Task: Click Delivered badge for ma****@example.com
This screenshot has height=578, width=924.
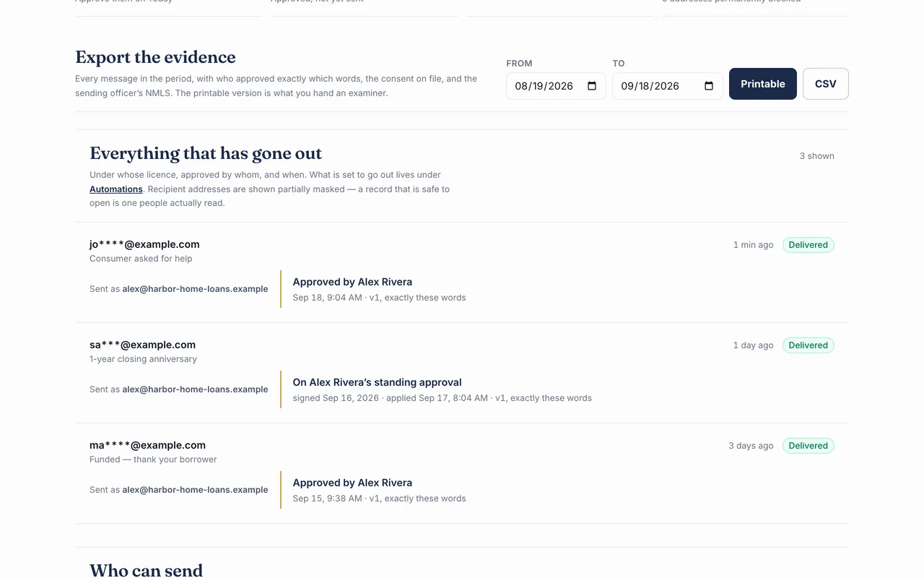Action: point(808,446)
